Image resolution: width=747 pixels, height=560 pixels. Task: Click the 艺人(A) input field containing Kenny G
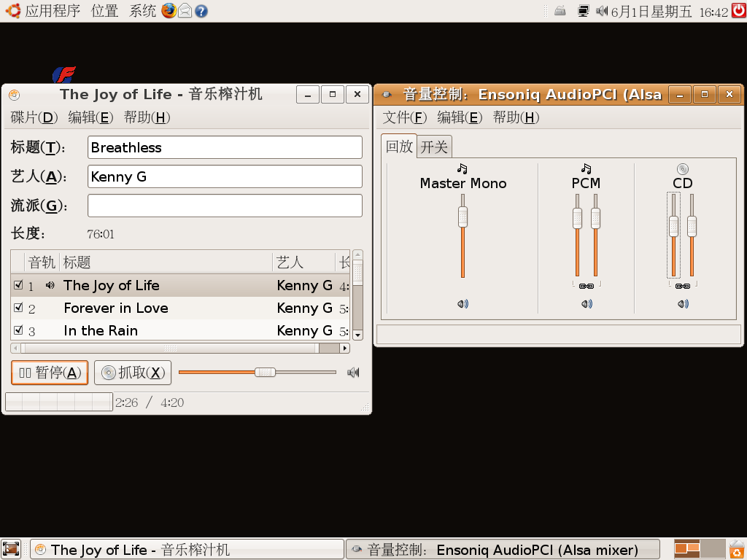225,176
